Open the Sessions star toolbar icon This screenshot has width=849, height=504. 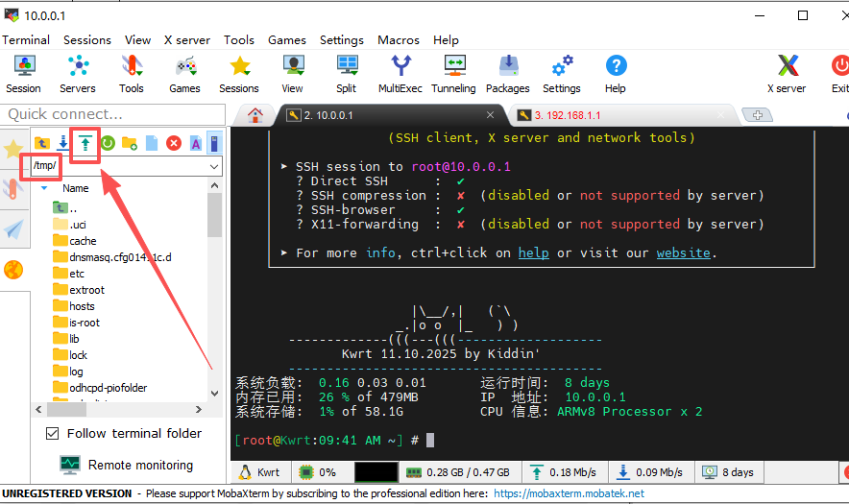click(x=239, y=74)
